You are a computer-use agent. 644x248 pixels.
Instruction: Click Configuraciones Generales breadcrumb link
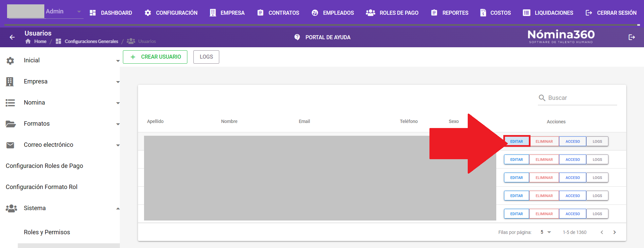pyautogui.click(x=91, y=41)
